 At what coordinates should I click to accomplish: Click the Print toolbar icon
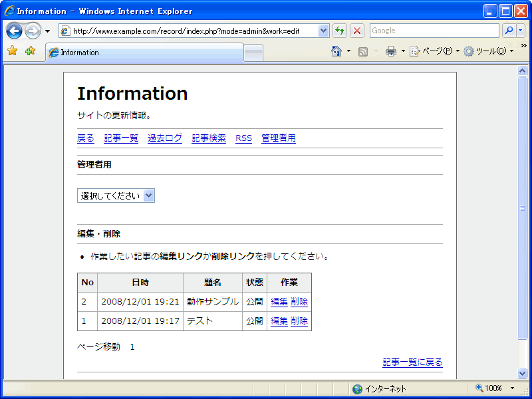[391, 51]
